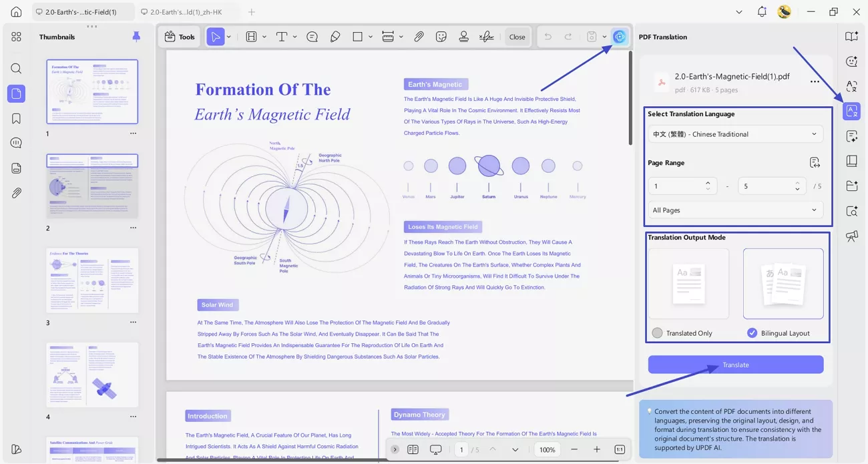Open the All Pages dropdown

(735, 210)
